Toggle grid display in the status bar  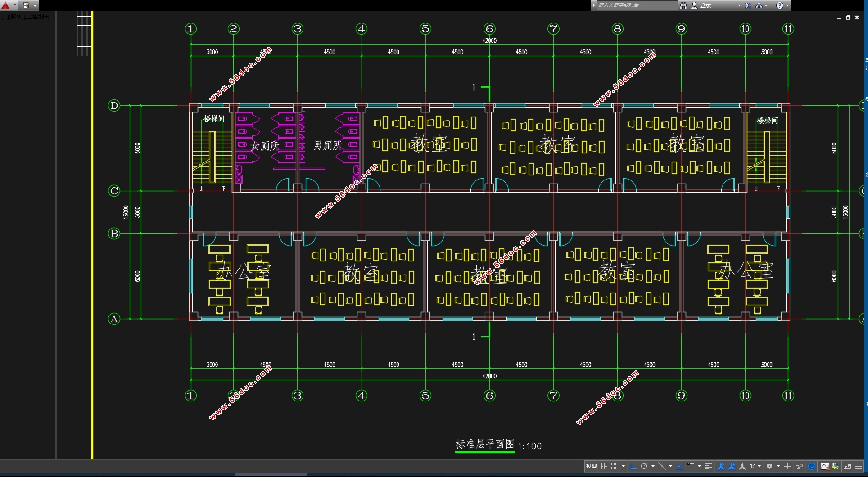(604, 466)
